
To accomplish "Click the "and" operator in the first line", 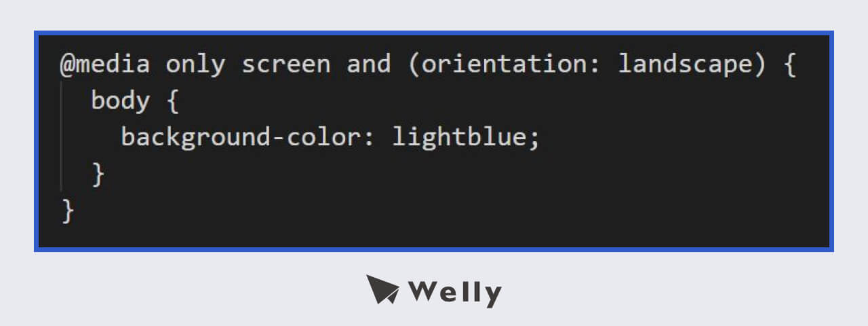I will pyautogui.click(x=369, y=65).
